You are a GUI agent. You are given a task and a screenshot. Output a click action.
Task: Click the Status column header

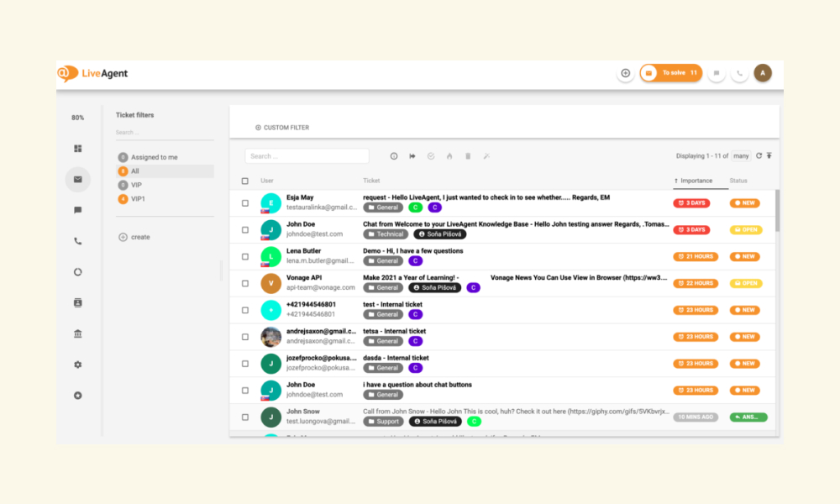point(738,181)
